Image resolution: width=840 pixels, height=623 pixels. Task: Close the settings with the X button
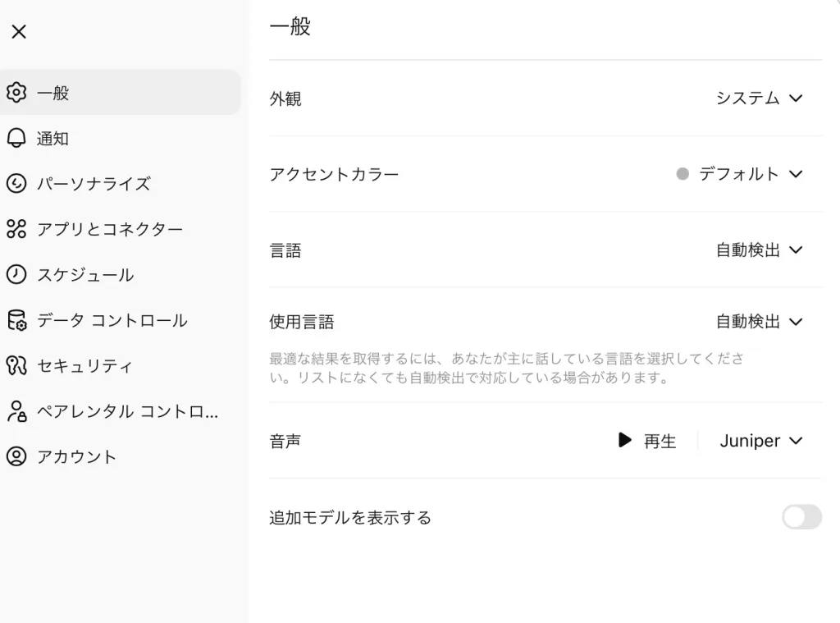click(19, 31)
